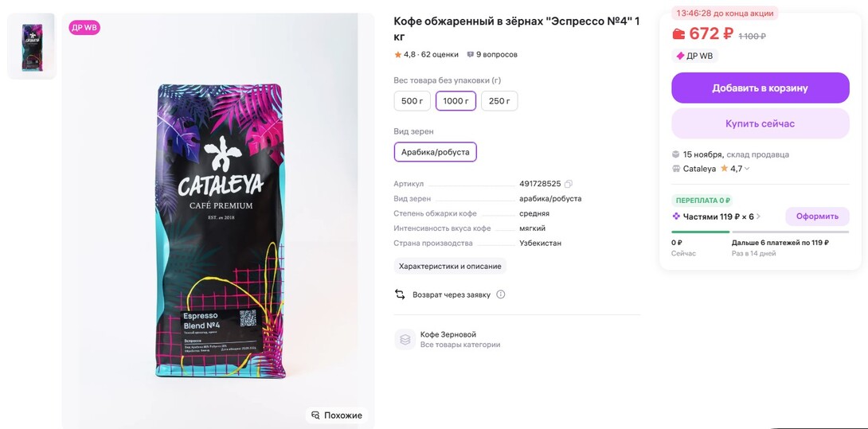Click the Cataleya seller shop icon
The width and height of the screenshot is (868, 429).
coord(676,169)
